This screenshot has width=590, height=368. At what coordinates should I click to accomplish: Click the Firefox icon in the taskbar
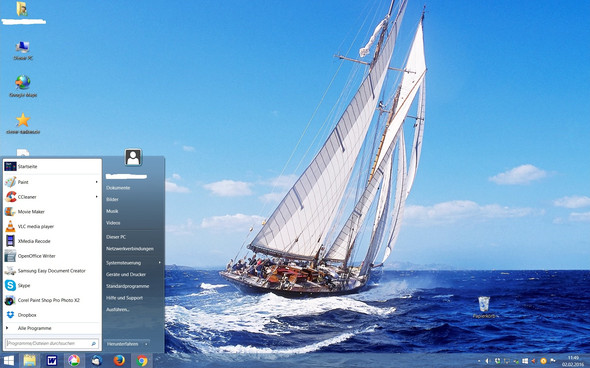[119, 360]
